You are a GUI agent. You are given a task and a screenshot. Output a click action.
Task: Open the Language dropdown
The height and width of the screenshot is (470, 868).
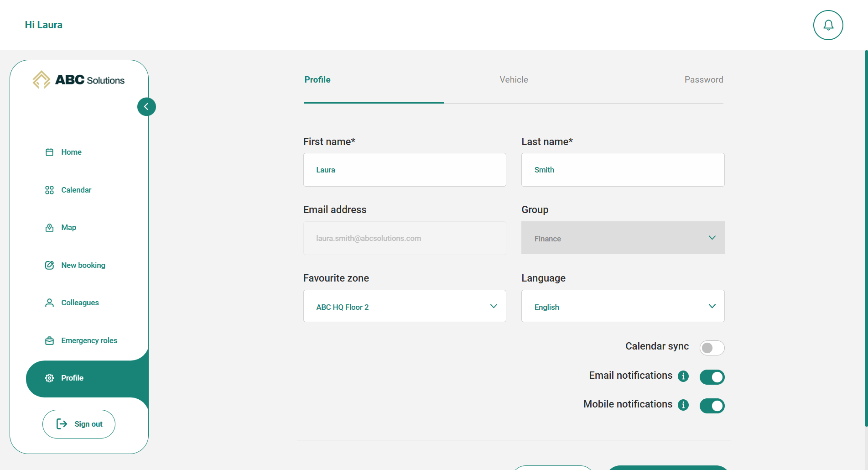pos(623,306)
